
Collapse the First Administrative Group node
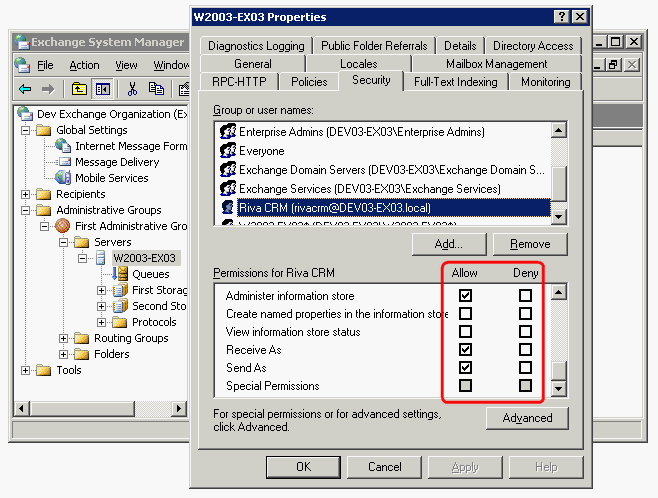(x=44, y=226)
